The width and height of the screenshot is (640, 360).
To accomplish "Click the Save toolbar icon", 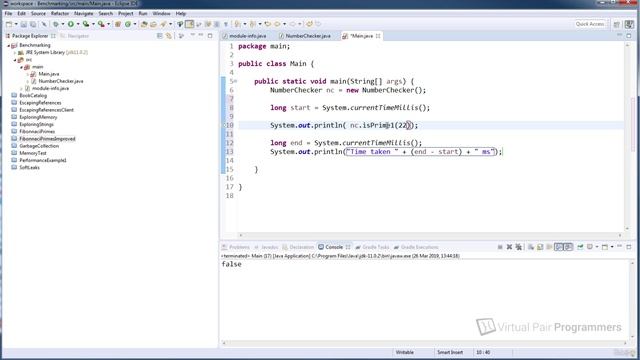I will coord(24,24).
